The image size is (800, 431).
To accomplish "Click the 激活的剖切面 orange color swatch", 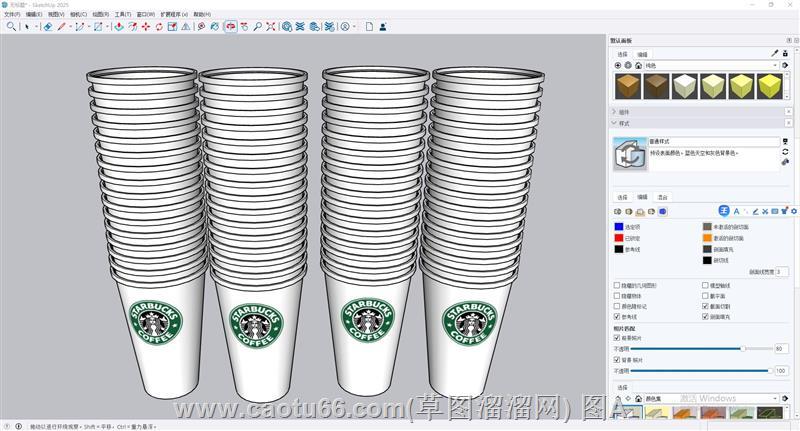I will 707,238.
